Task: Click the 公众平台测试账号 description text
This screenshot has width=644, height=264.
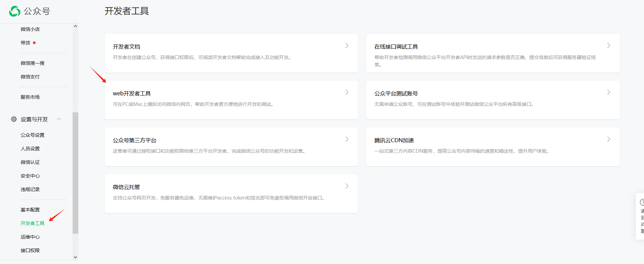Action: pos(455,104)
